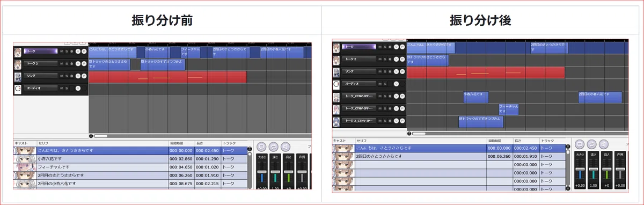The width and height of the screenshot is (644, 205).
Task: Solo トーク track in 振り分け前 panel
Action: (67, 52)
